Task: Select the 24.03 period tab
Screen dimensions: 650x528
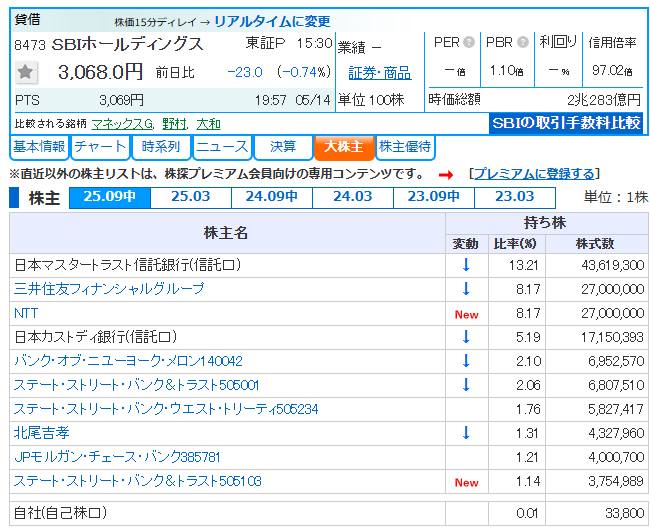Action: pyautogui.click(x=353, y=197)
